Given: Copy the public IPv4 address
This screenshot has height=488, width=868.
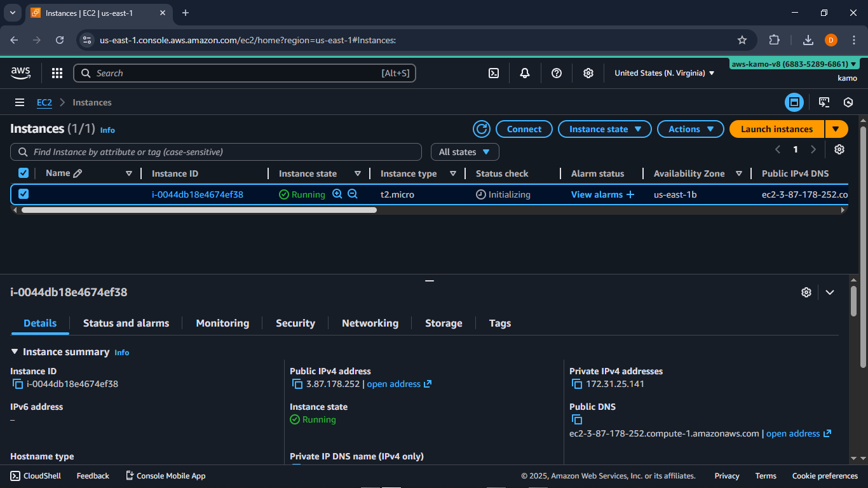Looking at the screenshot, I should coord(297,384).
